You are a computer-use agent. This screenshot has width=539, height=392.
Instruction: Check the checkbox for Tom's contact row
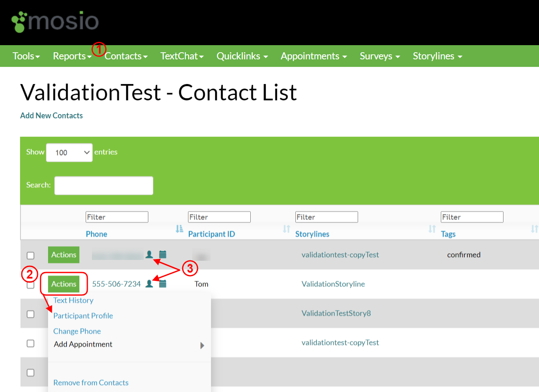[30, 285]
